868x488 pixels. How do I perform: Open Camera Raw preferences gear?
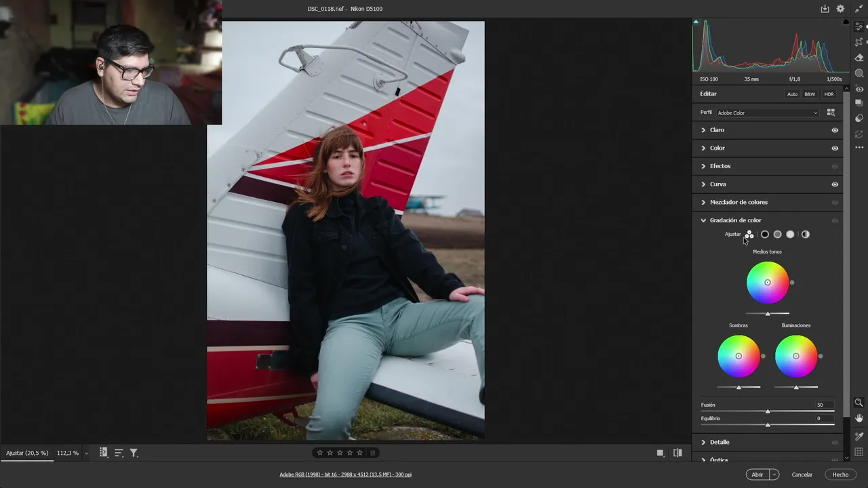840,9
